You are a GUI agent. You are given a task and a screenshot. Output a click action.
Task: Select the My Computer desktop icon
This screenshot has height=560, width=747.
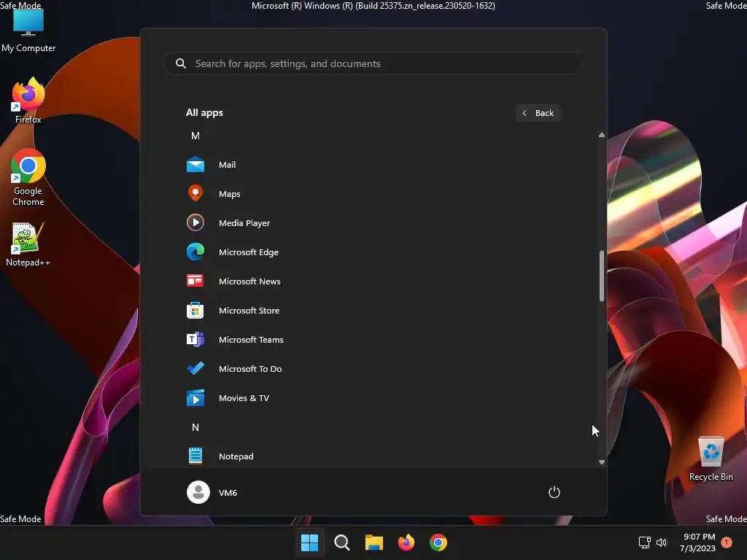(28, 31)
